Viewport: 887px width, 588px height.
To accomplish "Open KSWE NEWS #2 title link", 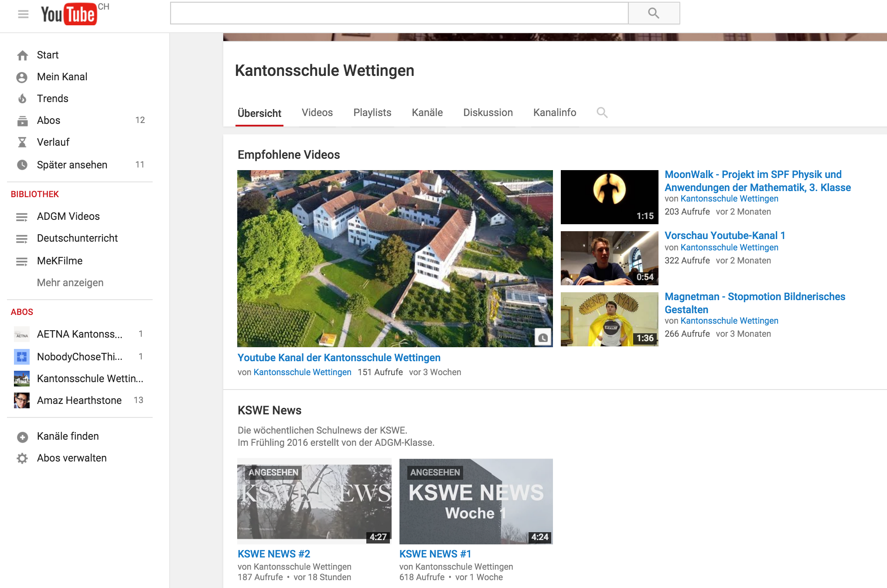I will (x=274, y=554).
